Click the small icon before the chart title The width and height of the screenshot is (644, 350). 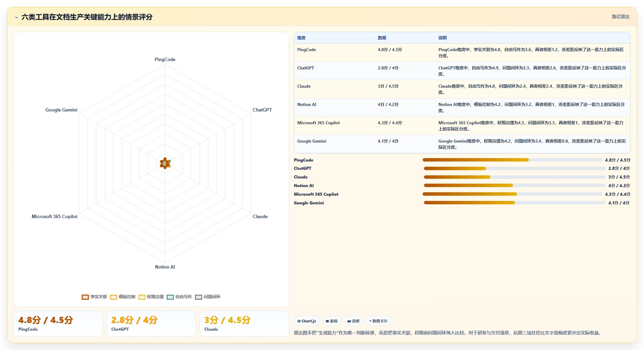(16, 17)
